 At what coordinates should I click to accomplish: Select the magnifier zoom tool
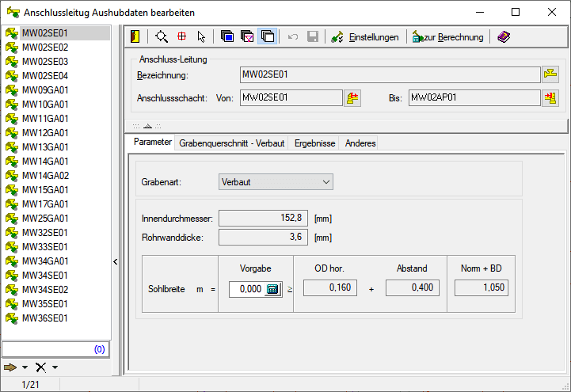tap(162, 36)
